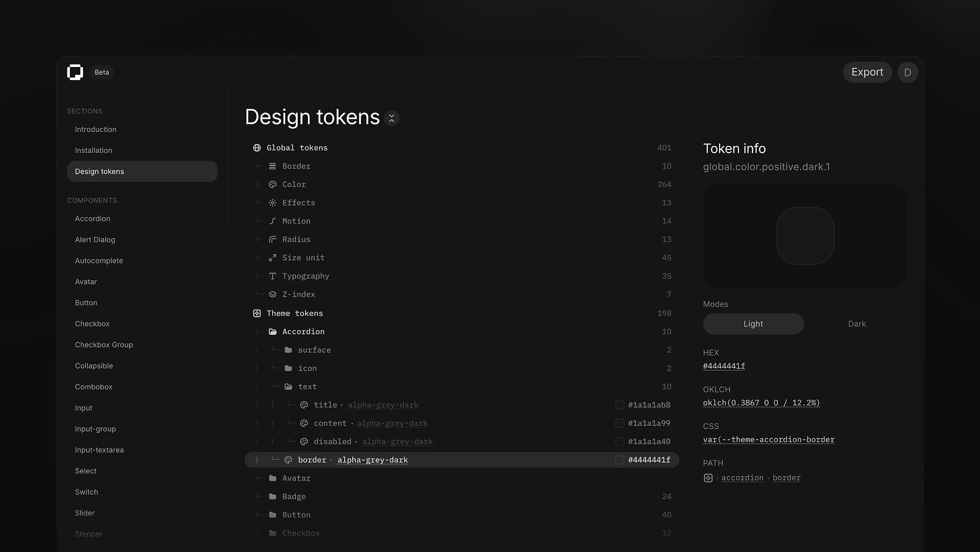Image resolution: width=980 pixels, height=552 pixels.
Task: Click the token color preview tile
Action: pyautogui.click(x=805, y=236)
